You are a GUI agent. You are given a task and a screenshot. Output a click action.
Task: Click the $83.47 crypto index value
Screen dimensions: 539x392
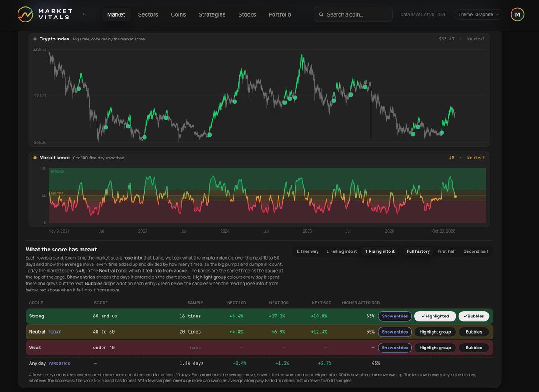[446, 39]
